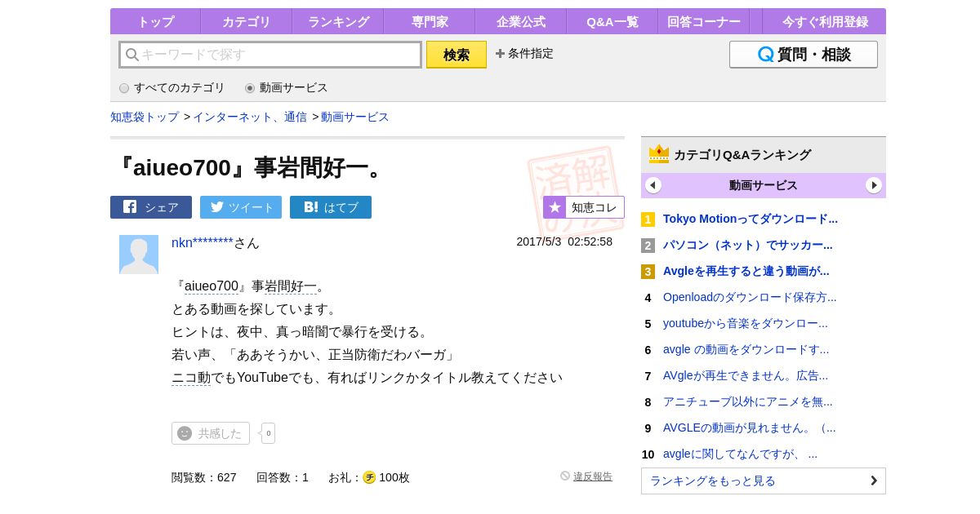
Task: Go to インターネット、通信 breadcrumb
Action: tap(250, 117)
